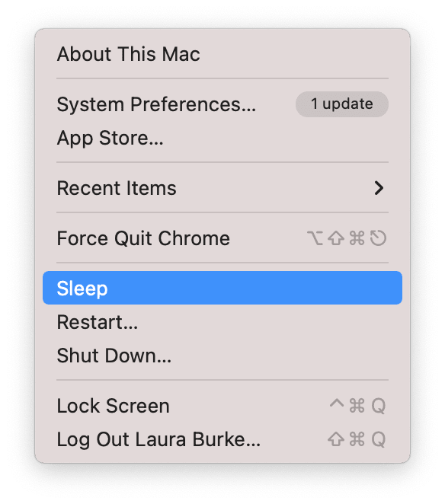Choose Restart from the menu
The image size is (445, 504).
(x=222, y=322)
